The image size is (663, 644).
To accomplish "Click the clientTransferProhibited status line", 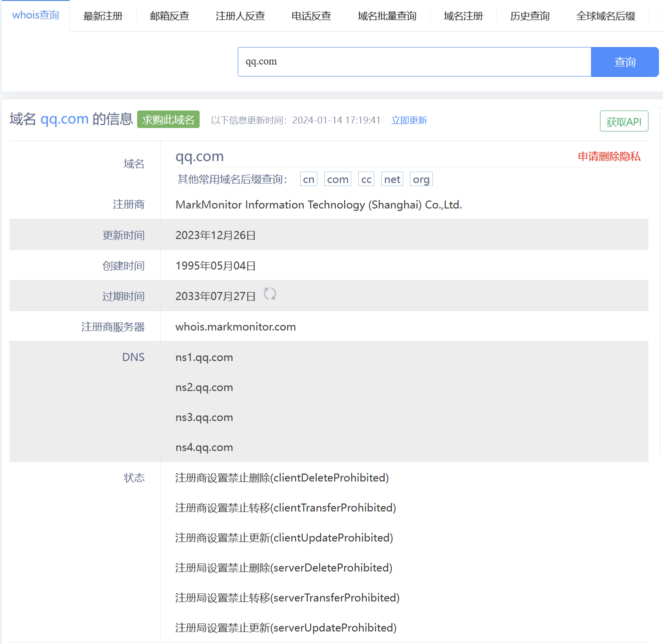I will click(x=286, y=508).
